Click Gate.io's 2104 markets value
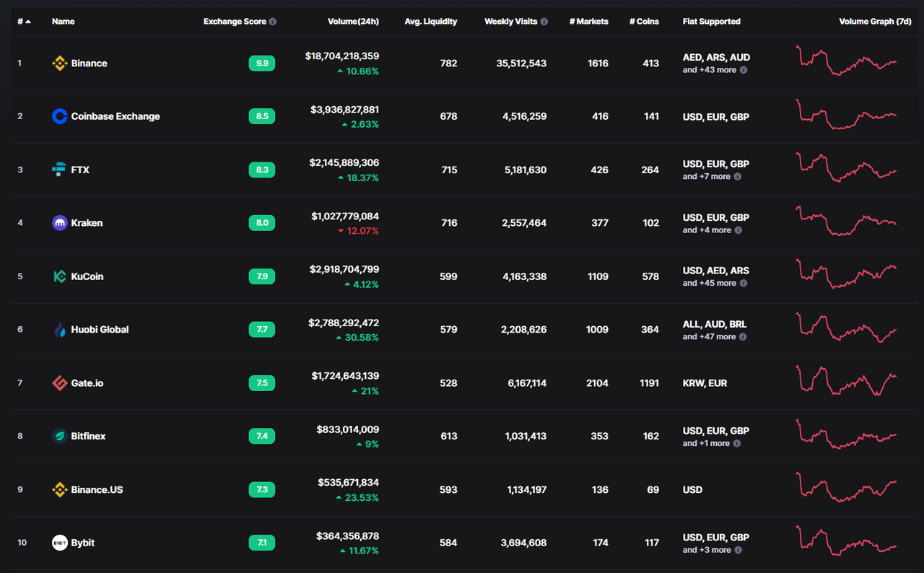 point(597,383)
